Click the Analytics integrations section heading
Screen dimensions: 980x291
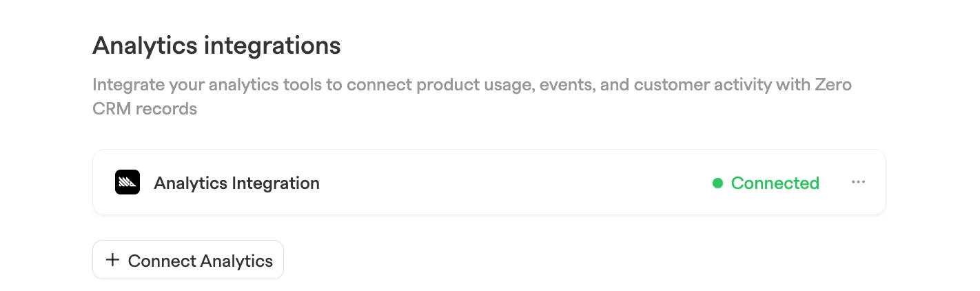coord(216,46)
